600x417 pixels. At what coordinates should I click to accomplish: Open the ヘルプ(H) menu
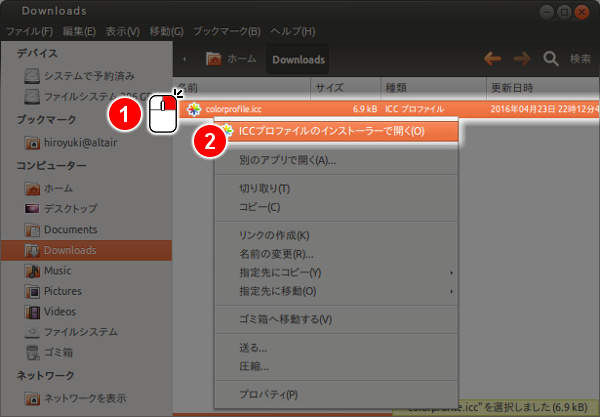[x=293, y=31]
